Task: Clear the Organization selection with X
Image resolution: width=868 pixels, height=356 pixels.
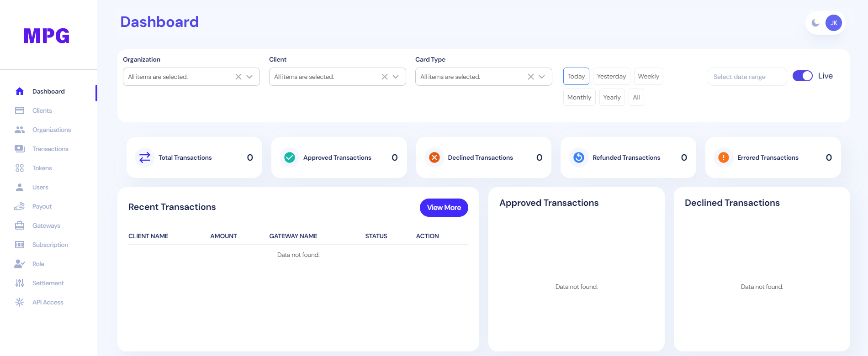Action: tap(238, 77)
